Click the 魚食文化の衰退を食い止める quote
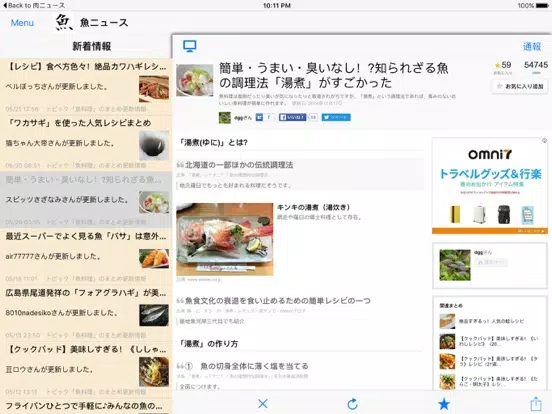 coord(278,301)
